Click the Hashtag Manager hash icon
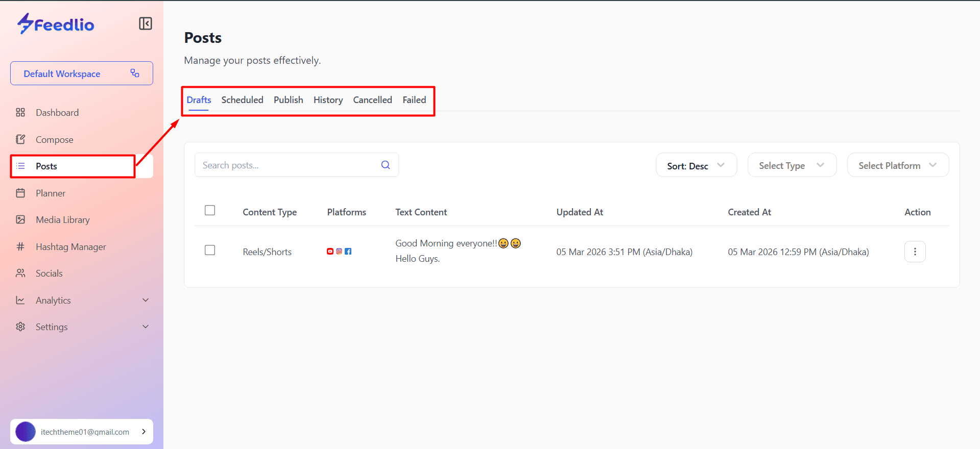This screenshot has width=980, height=449. (x=20, y=246)
